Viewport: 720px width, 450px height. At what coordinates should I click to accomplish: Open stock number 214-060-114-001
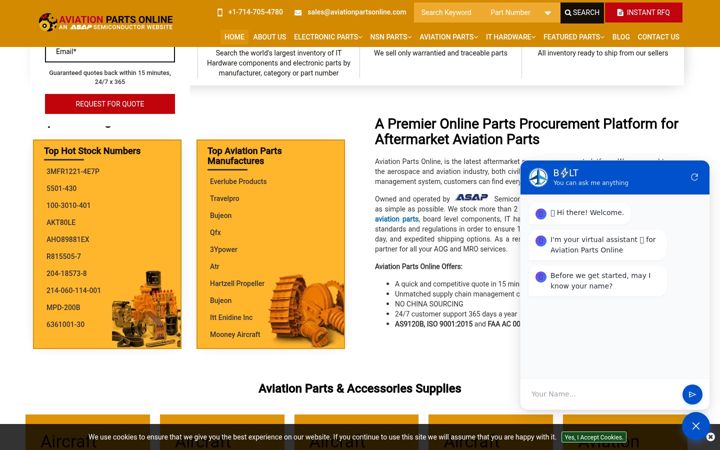pyautogui.click(x=73, y=290)
